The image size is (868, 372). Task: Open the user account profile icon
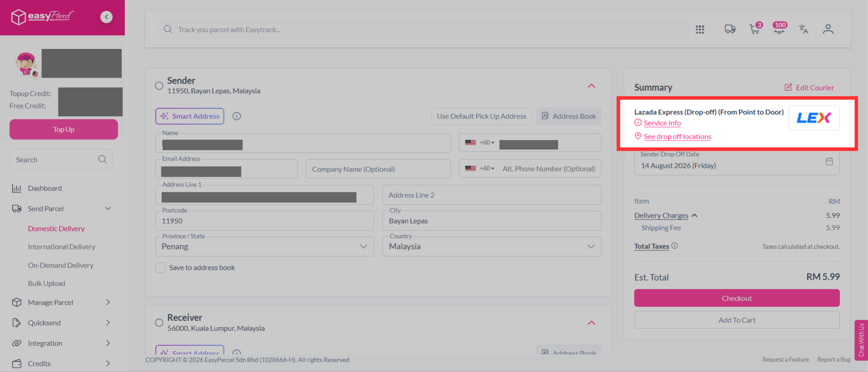point(828,29)
